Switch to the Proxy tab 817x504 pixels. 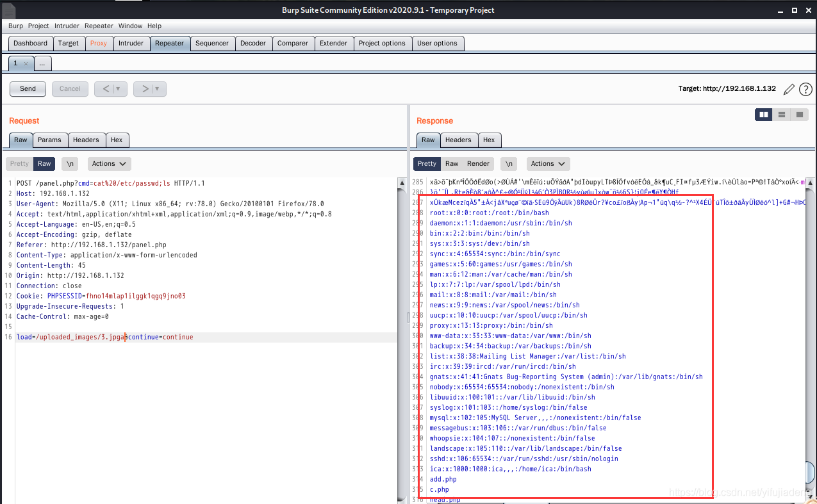(x=99, y=43)
